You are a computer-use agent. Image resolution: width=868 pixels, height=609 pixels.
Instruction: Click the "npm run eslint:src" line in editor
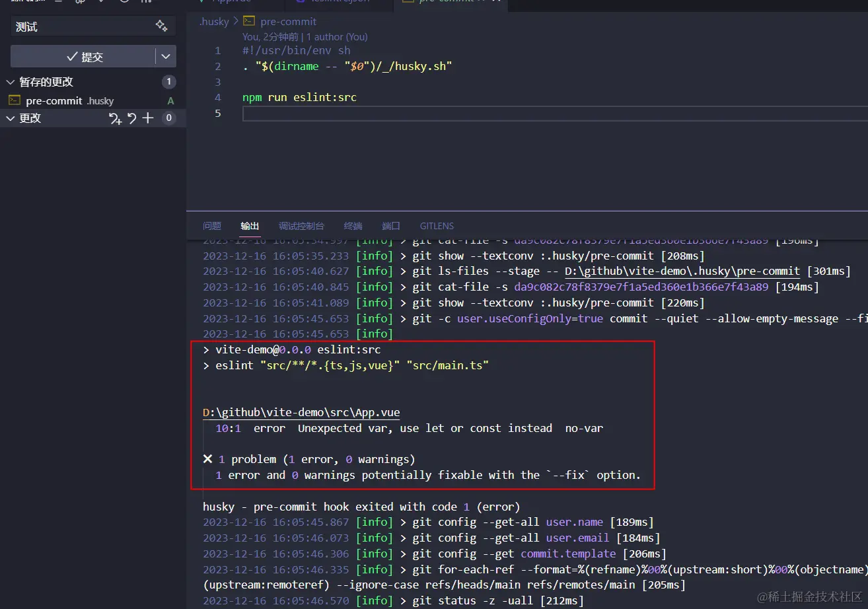click(299, 97)
